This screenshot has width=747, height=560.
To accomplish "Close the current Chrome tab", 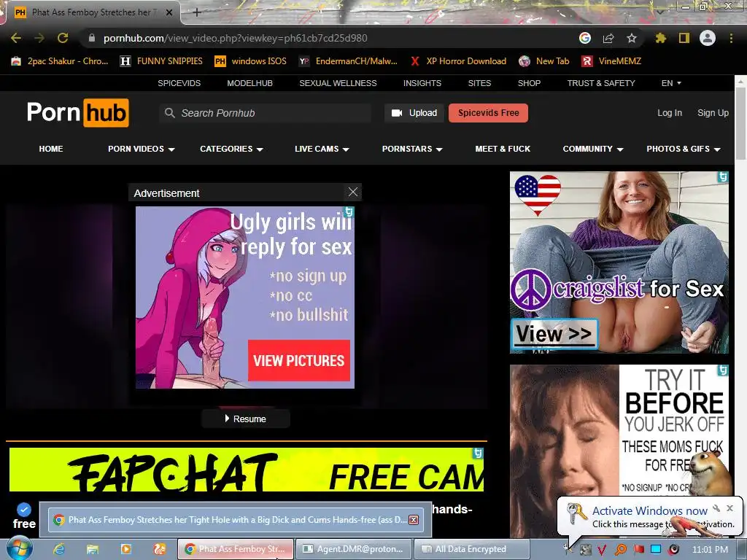I will pos(169,12).
